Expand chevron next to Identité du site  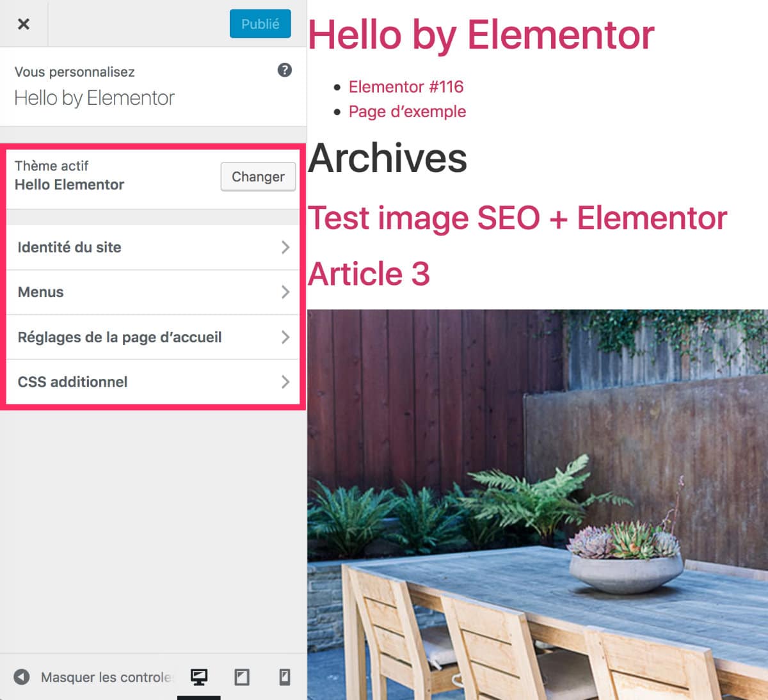285,248
